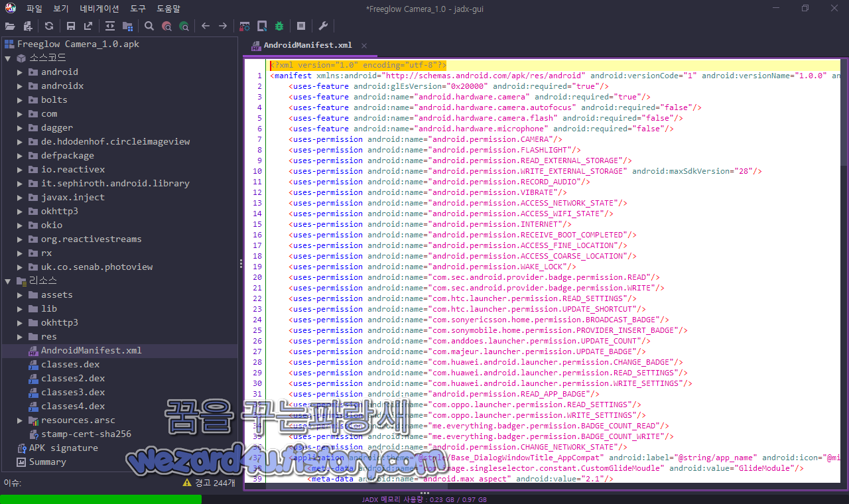This screenshot has width=849, height=504.
Task: Open the Quark engine icon
Action: pos(262,26)
